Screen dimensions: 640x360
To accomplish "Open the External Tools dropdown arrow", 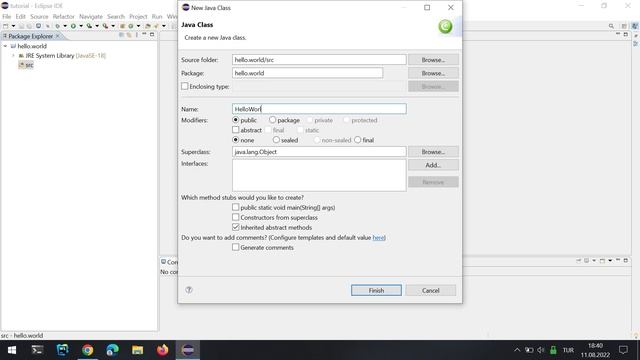I will tap(113, 26).
